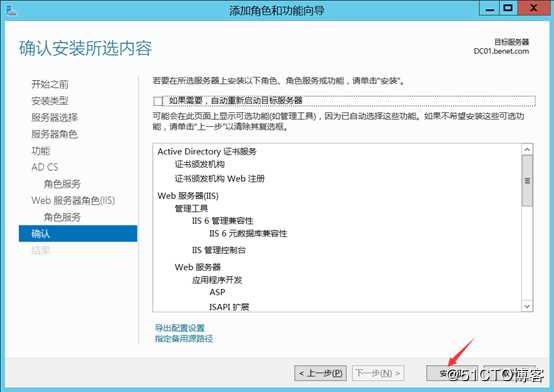Go to the 安装类型 step

coord(50,101)
